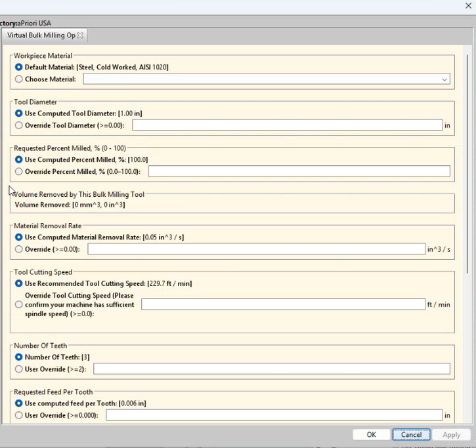Click the Override Tool Diameter input field

287,125
